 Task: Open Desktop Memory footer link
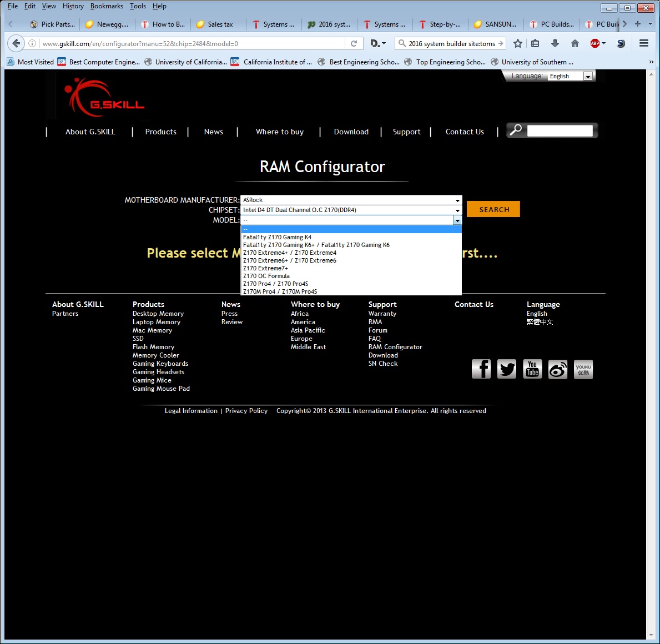pyautogui.click(x=158, y=314)
